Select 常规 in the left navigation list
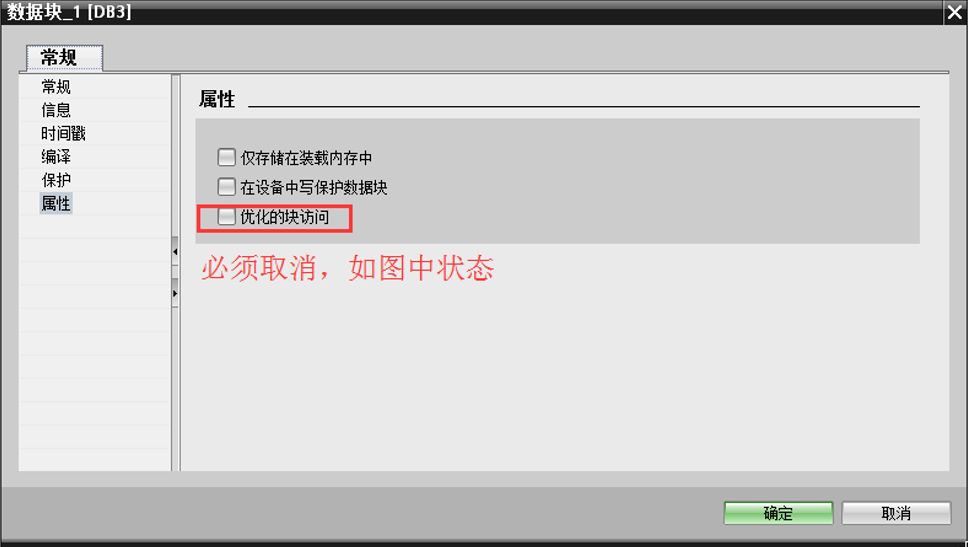The width and height of the screenshot is (968, 547). pos(56,86)
